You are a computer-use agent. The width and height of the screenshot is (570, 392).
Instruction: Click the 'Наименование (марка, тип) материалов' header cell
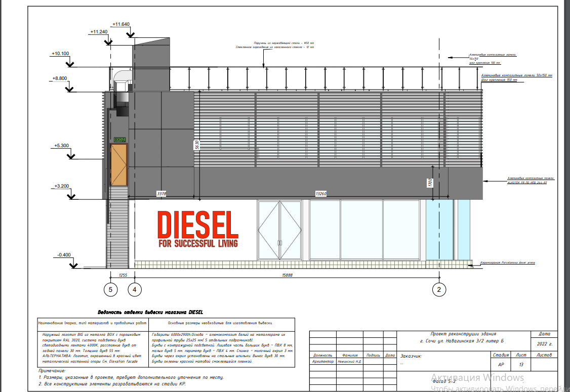click(93, 323)
